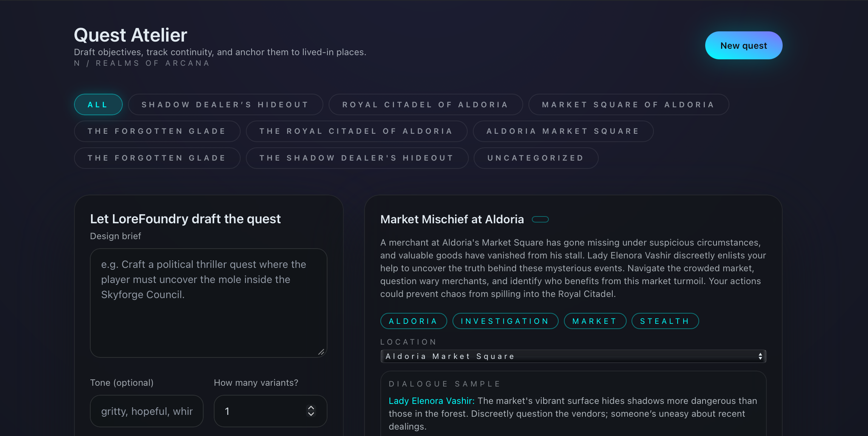Click the MARKET quest tag
Image resolution: width=868 pixels, height=436 pixels.
(595, 321)
